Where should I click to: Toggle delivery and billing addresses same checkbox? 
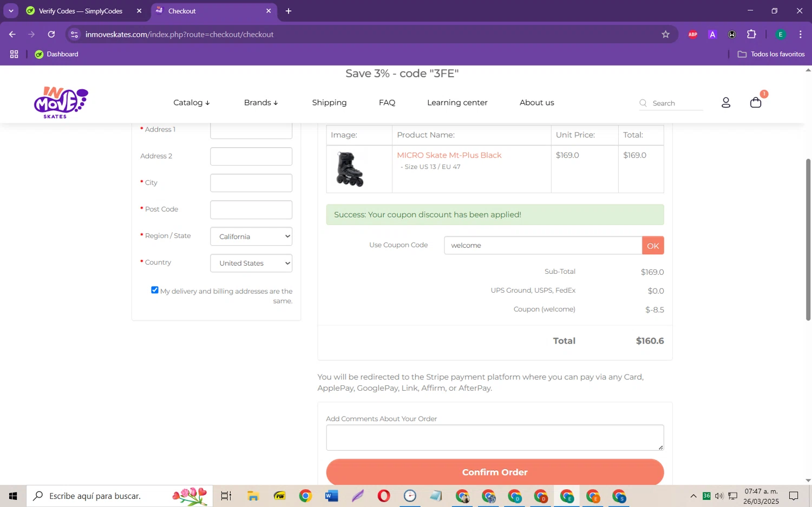(x=155, y=290)
